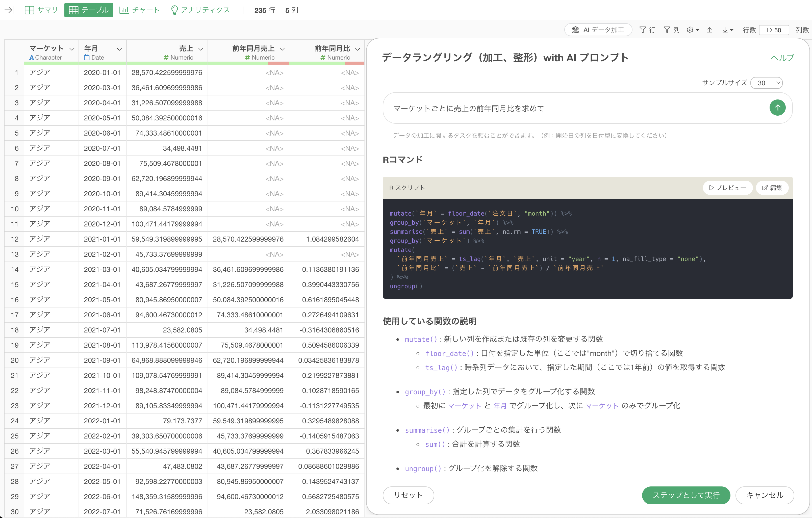This screenshot has width=812, height=518.
Task: Collapse panel with the arrow-to-bar icon
Action: pos(9,10)
